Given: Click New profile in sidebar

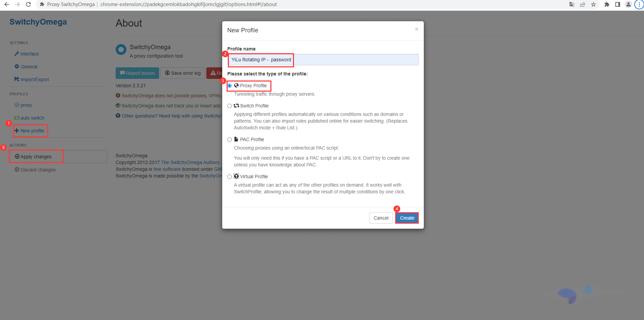Looking at the screenshot, I should click(31, 131).
